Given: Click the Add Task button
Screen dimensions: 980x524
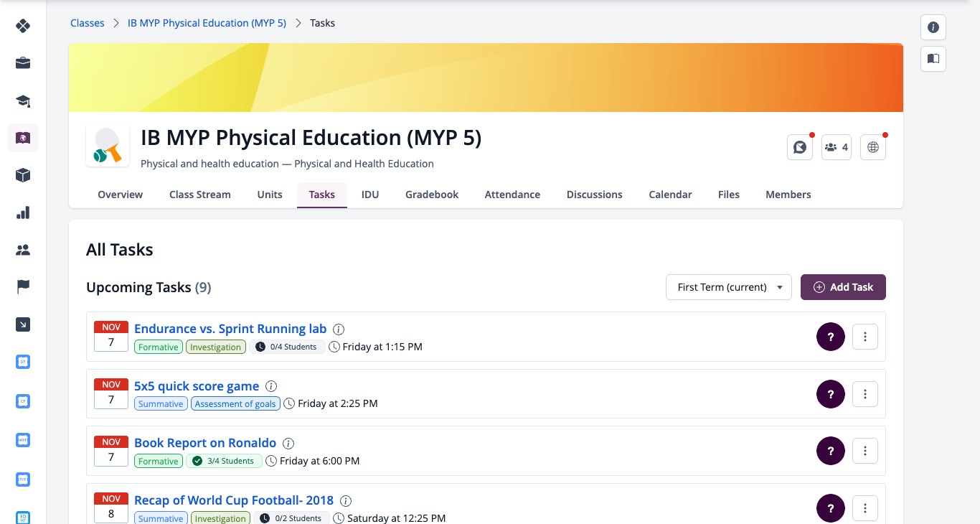Looking at the screenshot, I should (843, 287).
